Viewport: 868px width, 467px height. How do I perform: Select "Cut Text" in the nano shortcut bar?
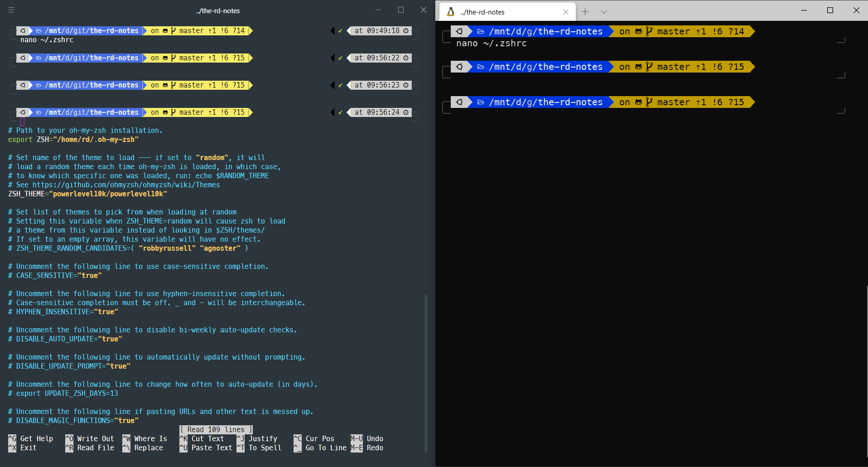[207, 438]
